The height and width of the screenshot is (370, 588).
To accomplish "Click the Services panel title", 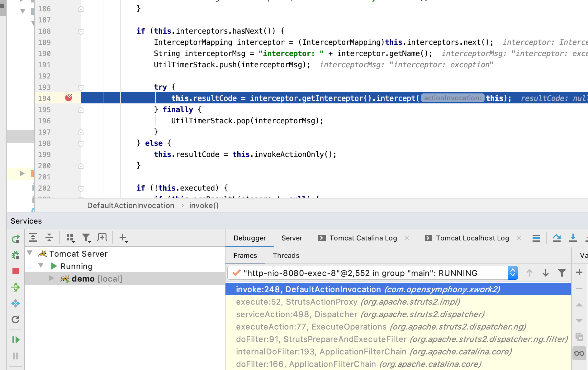I will pos(26,221).
